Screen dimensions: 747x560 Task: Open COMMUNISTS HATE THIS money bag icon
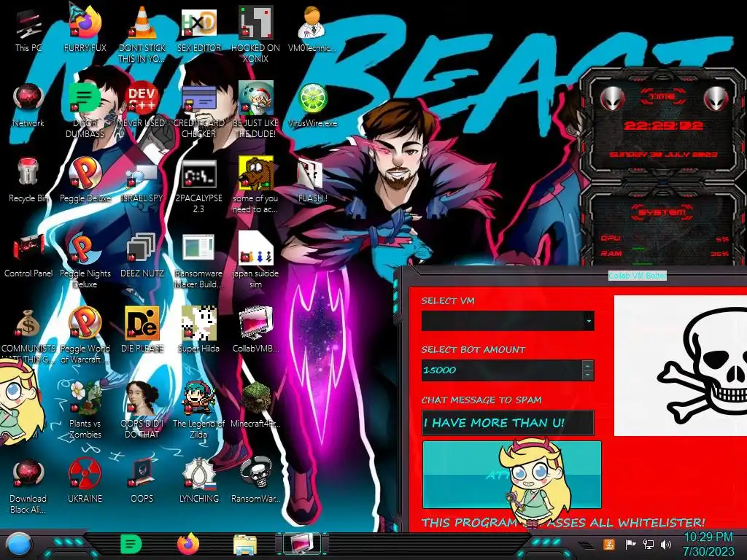[x=28, y=335]
